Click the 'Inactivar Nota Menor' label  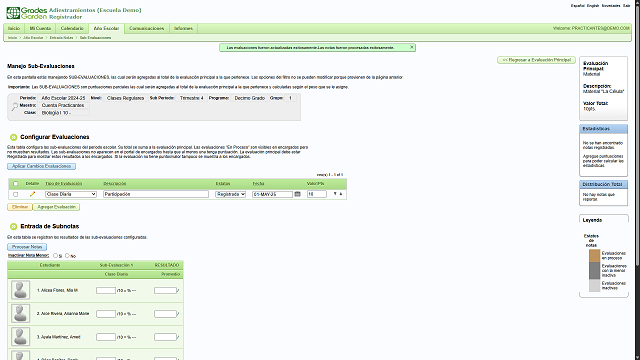coord(29,256)
